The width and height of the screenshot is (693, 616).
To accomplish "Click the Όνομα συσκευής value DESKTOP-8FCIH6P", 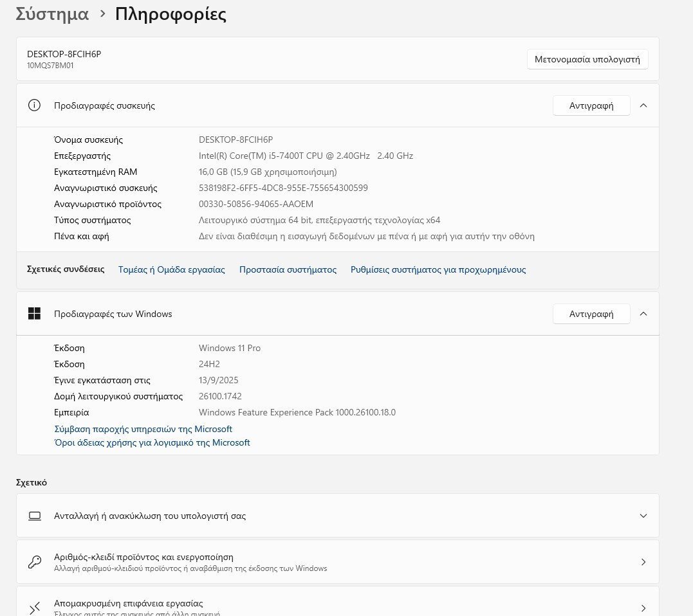I will 236,140.
